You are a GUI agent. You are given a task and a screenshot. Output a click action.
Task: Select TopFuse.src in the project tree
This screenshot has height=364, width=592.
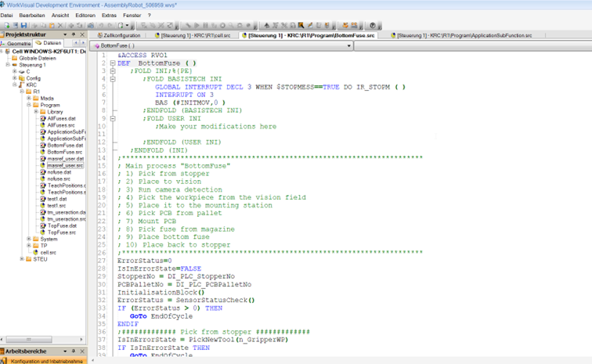point(62,232)
